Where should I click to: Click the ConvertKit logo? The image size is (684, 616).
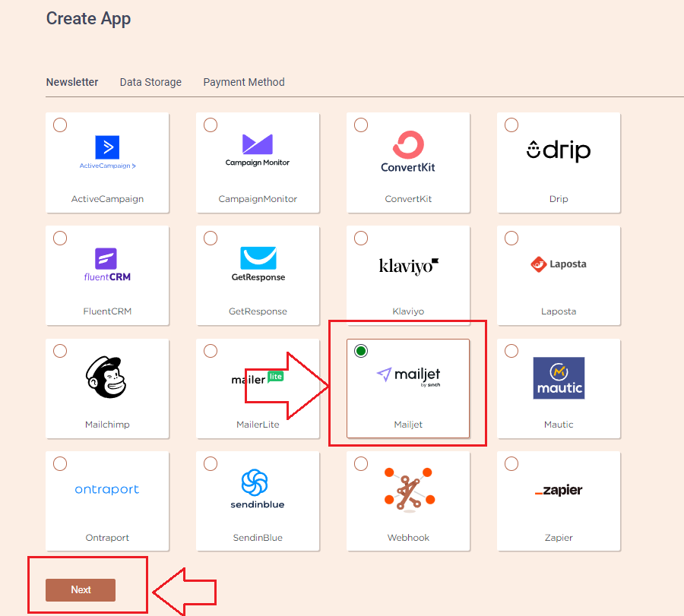408,151
